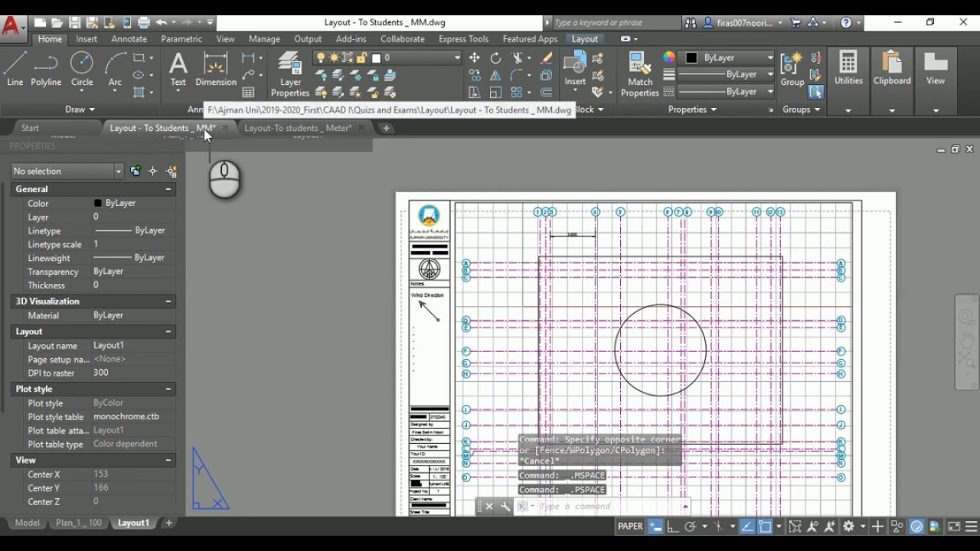
Task: Open the No selection dropdown
Action: [x=67, y=171]
